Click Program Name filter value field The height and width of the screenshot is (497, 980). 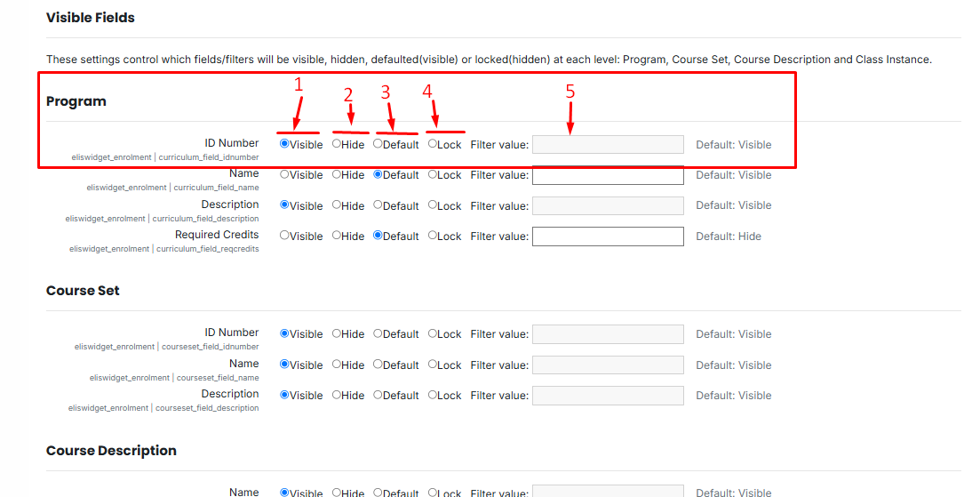608,175
